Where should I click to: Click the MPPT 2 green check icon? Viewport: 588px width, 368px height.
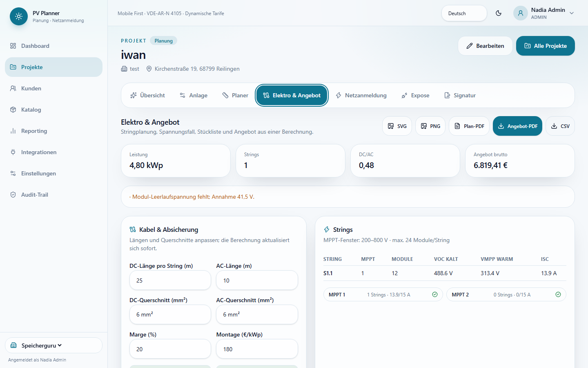[x=558, y=294]
